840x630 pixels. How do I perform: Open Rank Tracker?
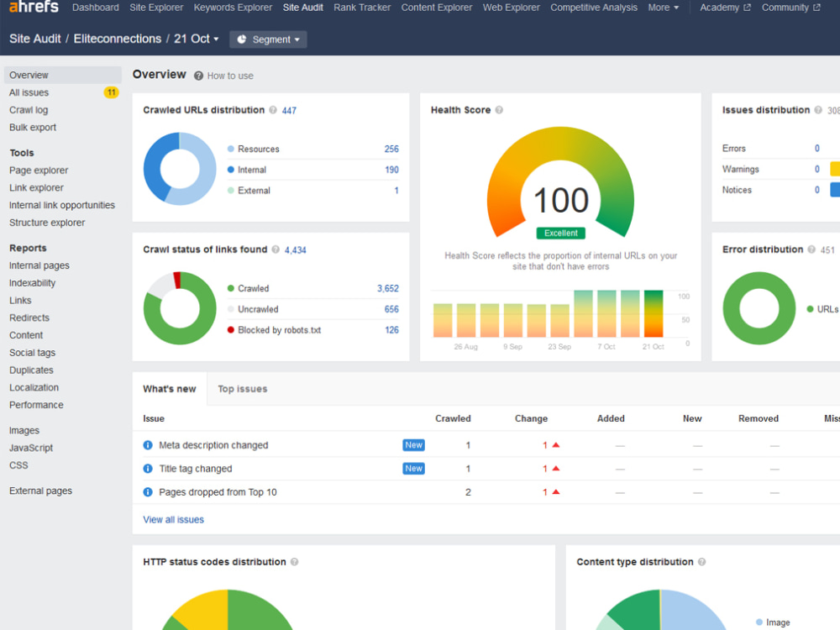[362, 8]
